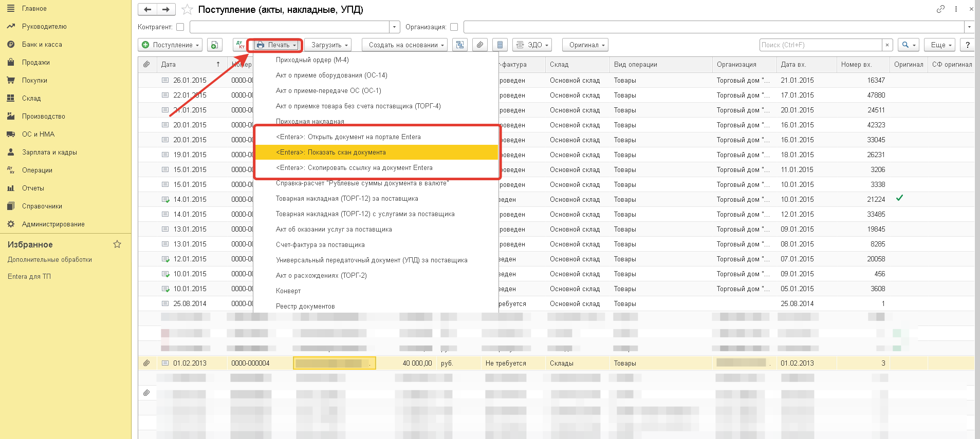The height and width of the screenshot is (439, 980).
Task: Open Зарплата и кадры section
Action: point(49,152)
